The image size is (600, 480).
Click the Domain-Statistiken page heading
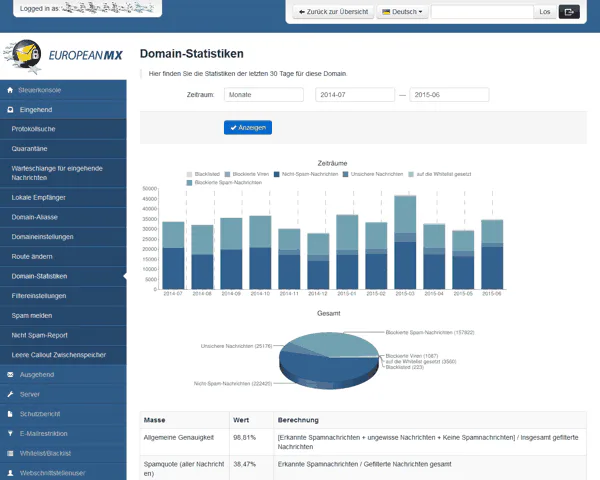(x=192, y=54)
